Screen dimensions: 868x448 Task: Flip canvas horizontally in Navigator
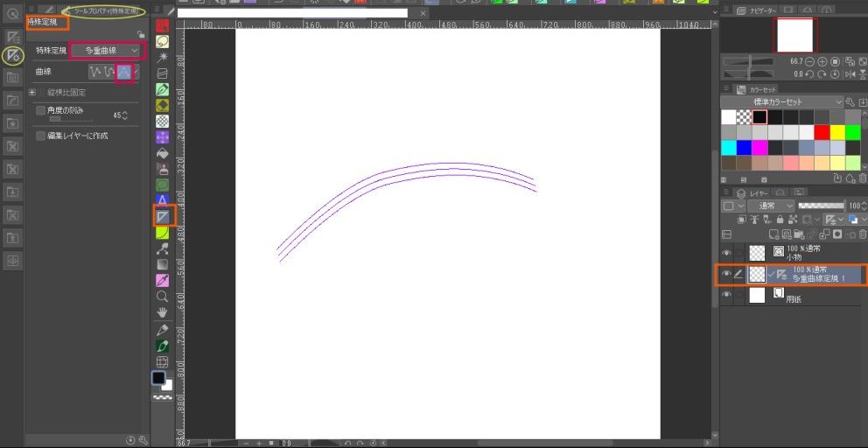[850, 73]
